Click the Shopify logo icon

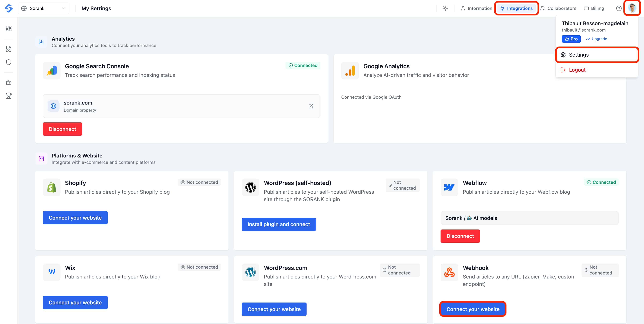51,187
